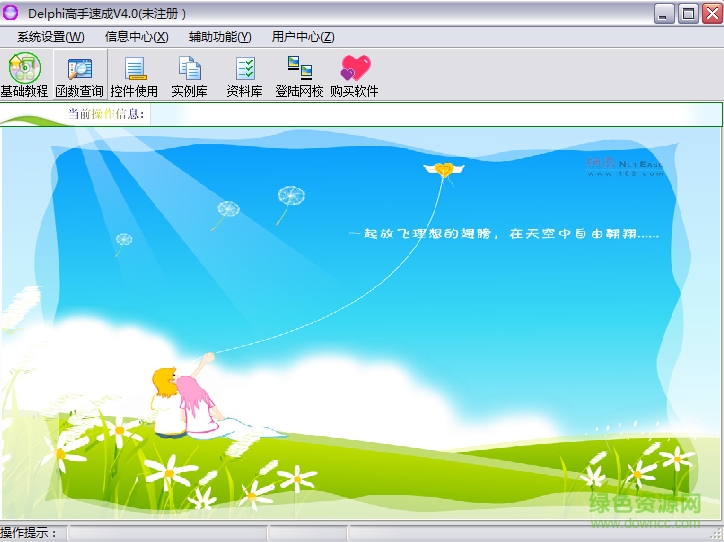Open the 辅助功能(Y) menu

tap(220, 37)
